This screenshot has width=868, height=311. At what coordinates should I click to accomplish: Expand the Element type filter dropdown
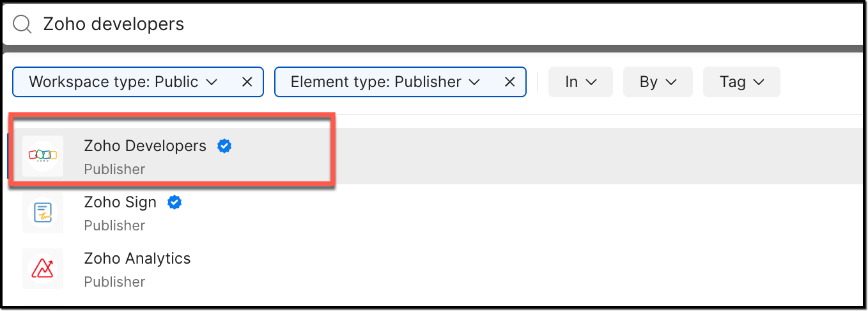(474, 82)
